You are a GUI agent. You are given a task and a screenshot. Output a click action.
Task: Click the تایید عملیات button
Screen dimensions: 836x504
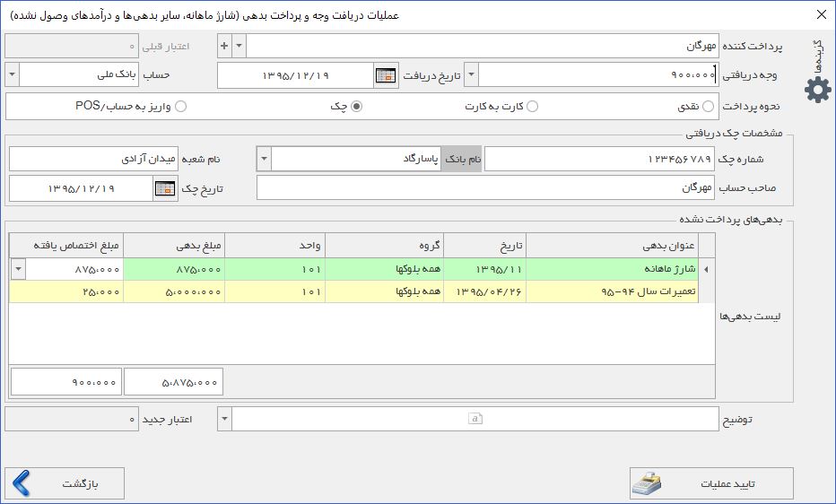711,483
